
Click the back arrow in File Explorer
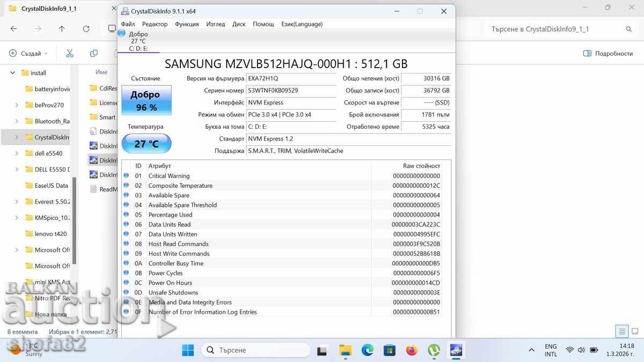(x=13, y=29)
